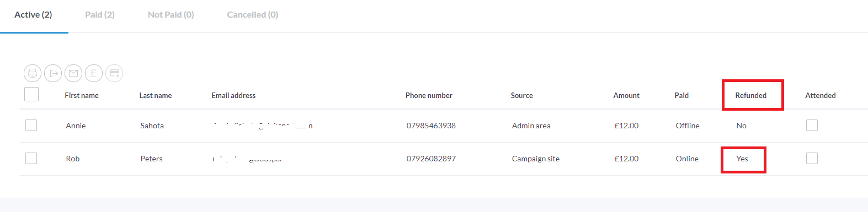Click the add card payment icon
868x212 pixels.
(x=114, y=73)
